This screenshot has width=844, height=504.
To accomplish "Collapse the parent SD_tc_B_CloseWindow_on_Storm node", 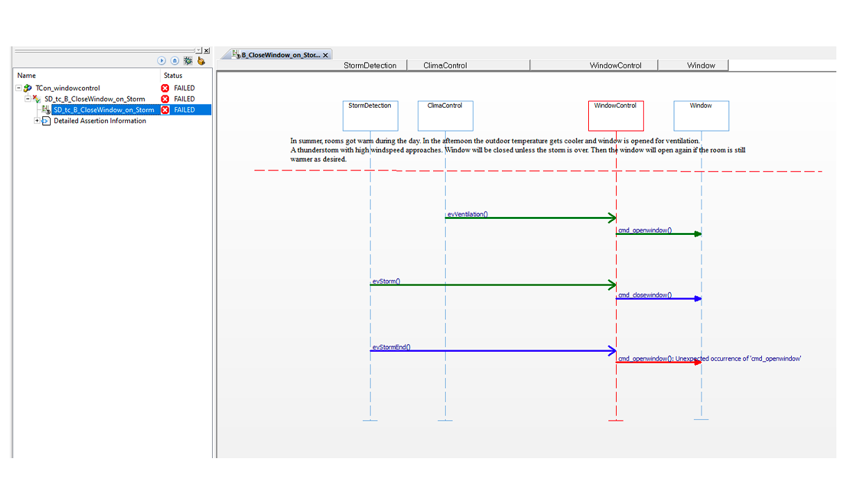I will pos(28,99).
